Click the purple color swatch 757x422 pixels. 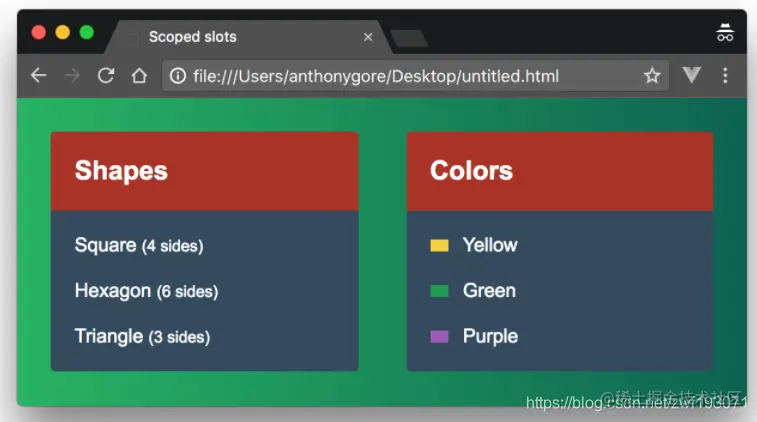tap(439, 336)
